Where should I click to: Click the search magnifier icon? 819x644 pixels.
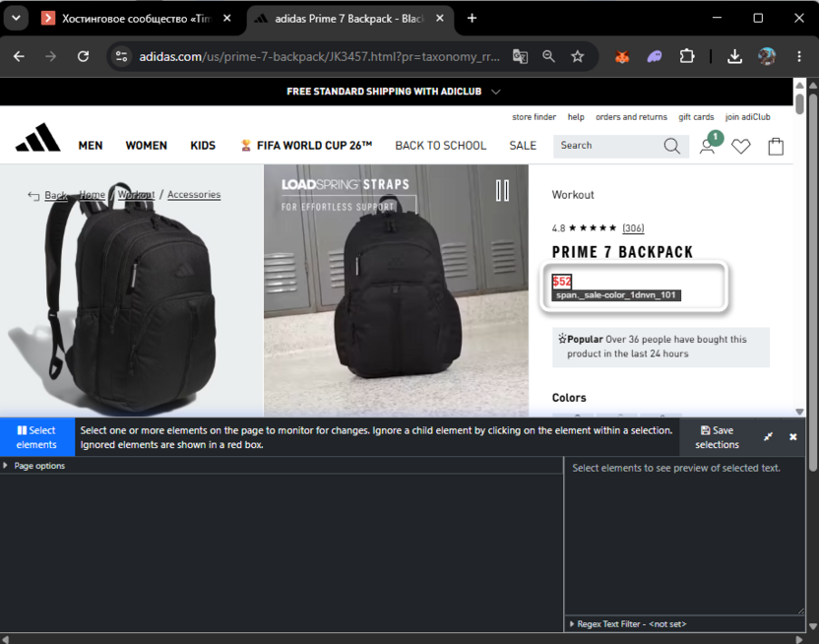point(671,146)
